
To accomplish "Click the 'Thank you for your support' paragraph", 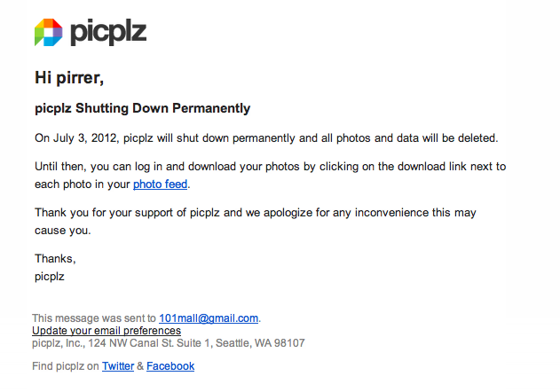I will click(256, 222).
